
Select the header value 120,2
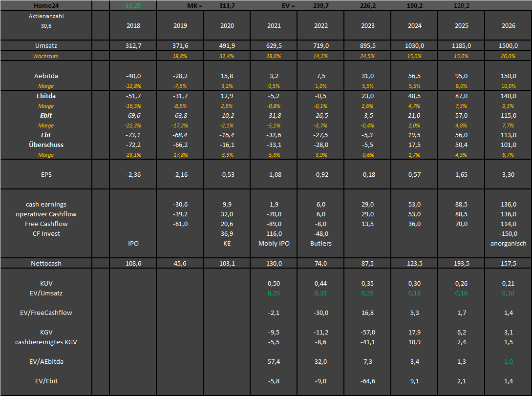click(x=462, y=5)
